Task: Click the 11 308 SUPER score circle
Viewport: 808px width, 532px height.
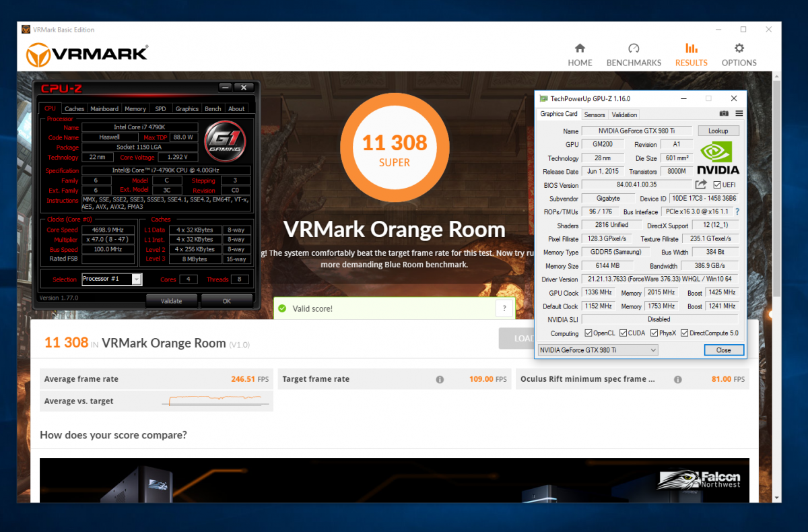Action: point(395,148)
